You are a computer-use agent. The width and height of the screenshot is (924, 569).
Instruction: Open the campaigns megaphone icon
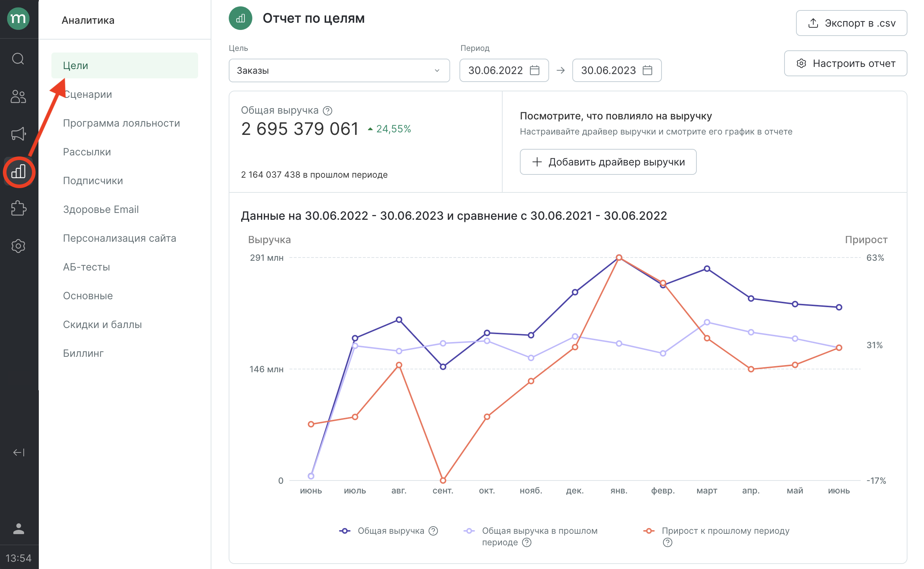[18, 133]
